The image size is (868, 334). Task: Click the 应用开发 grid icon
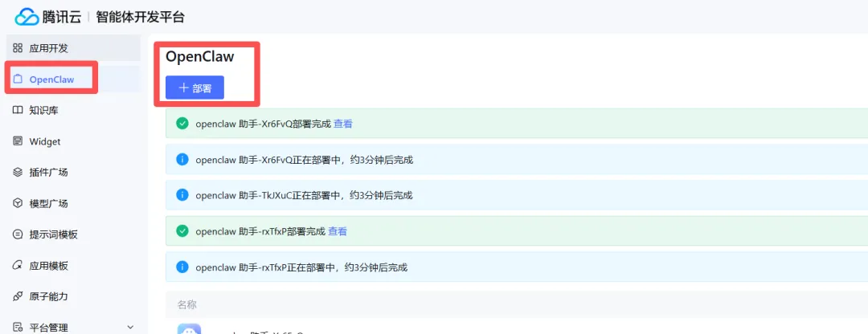(18, 48)
